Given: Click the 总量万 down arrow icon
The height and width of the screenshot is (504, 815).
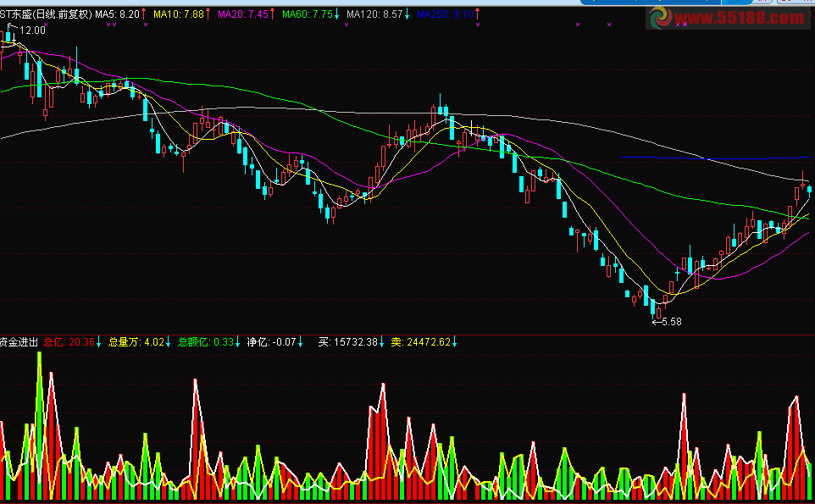Looking at the screenshot, I should coord(169,342).
